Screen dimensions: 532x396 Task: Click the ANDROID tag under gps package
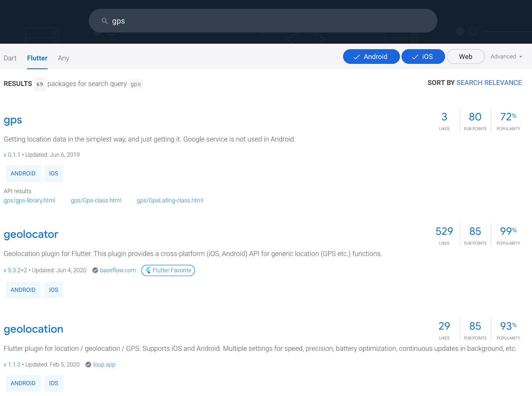23,173
